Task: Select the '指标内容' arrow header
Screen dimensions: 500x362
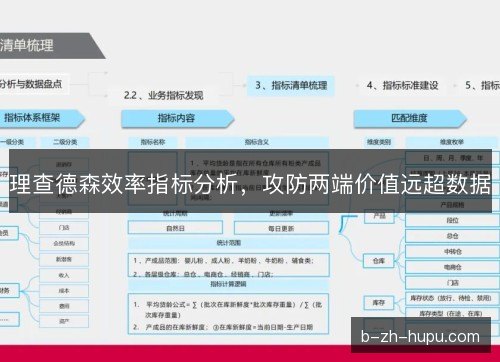Action: pyautogui.click(x=177, y=118)
